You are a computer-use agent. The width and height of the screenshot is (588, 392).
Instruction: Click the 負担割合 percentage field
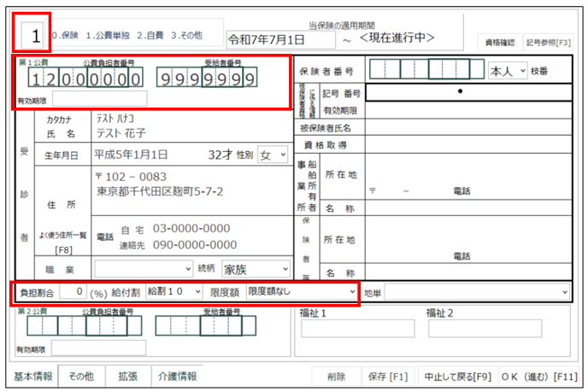click(x=72, y=292)
